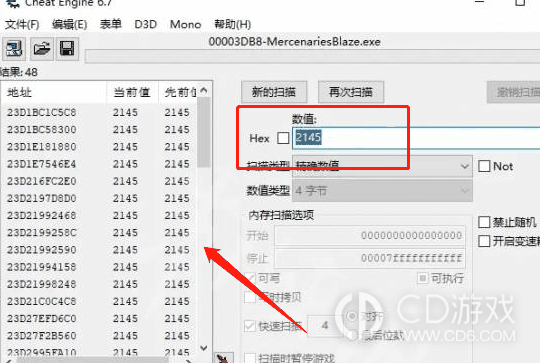Screen dimensions: 540x363
Task: Click the 地址 column header
Action: pyautogui.click(x=53, y=92)
